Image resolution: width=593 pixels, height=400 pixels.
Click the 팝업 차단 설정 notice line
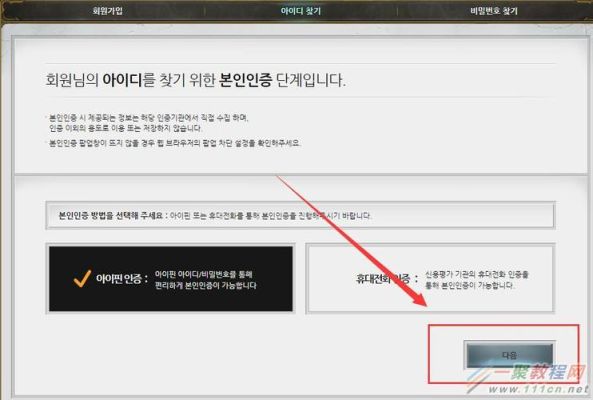point(175,143)
